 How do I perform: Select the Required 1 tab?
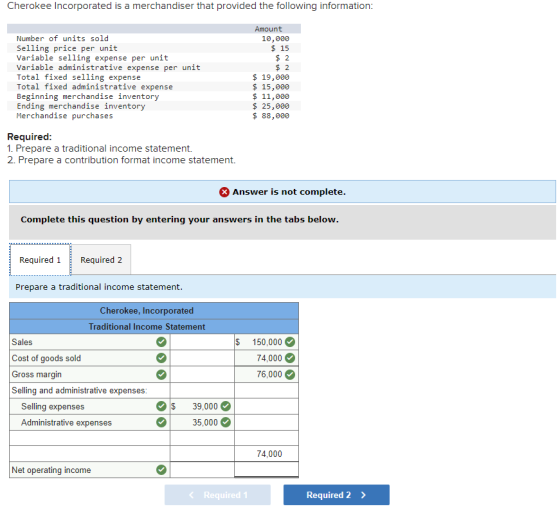(x=40, y=260)
